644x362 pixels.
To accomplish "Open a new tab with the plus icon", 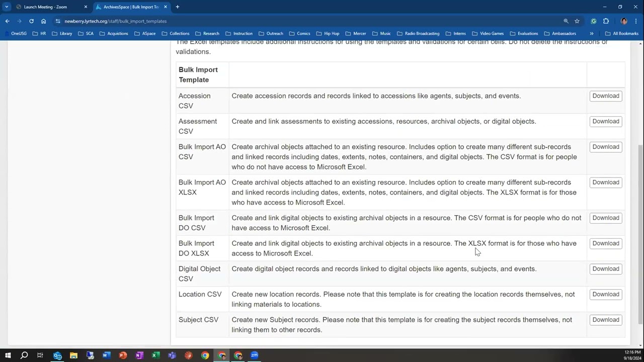I will coord(177,7).
